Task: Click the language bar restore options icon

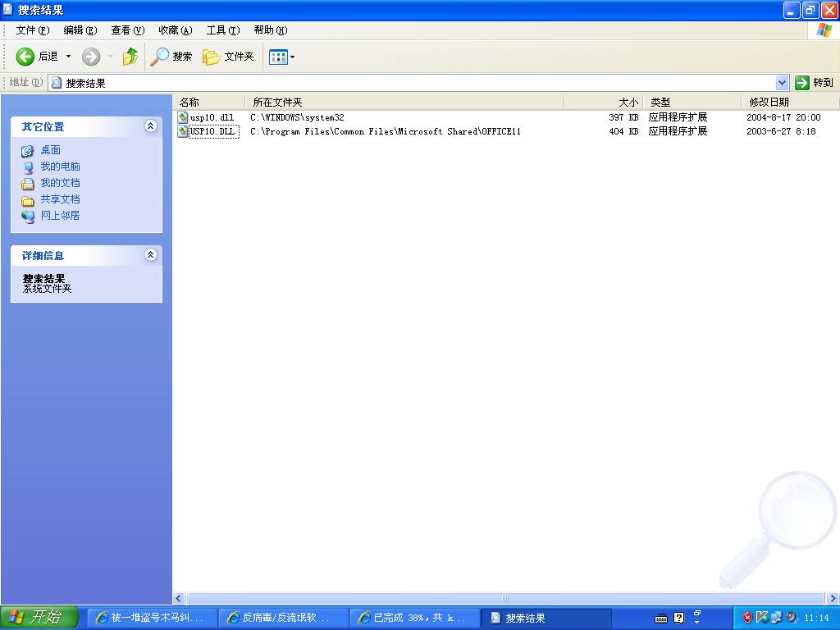Action: (697, 614)
